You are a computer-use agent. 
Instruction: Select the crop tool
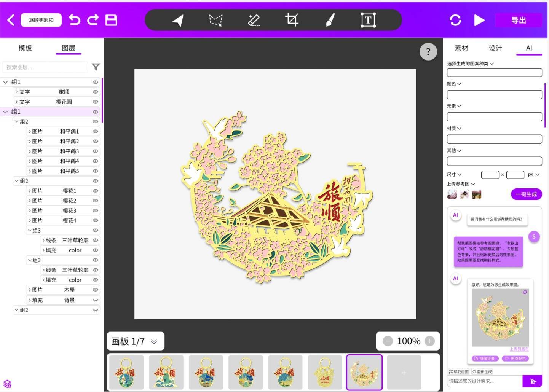click(x=292, y=20)
